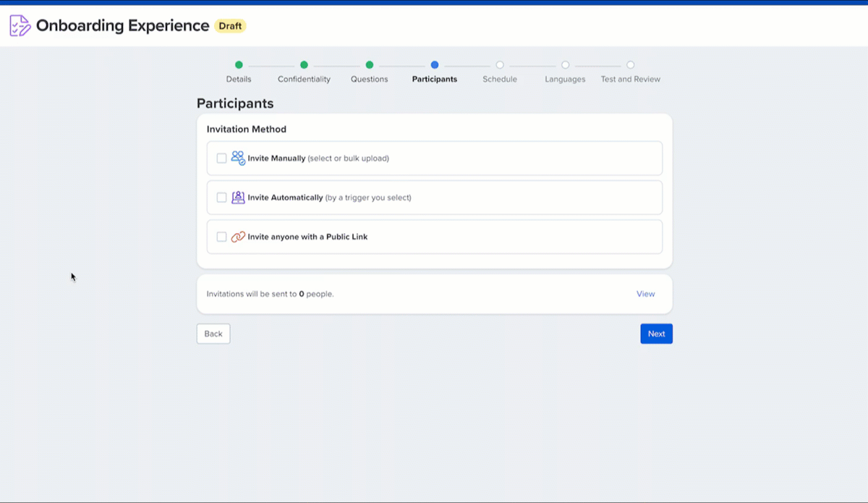Viewport: 868px width, 503px height.
Task: Jump to the Confidentiality step dot
Action: (x=304, y=65)
